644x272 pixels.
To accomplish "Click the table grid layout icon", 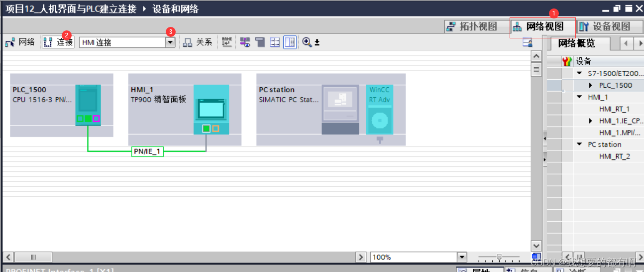I will click(x=275, y=42).
